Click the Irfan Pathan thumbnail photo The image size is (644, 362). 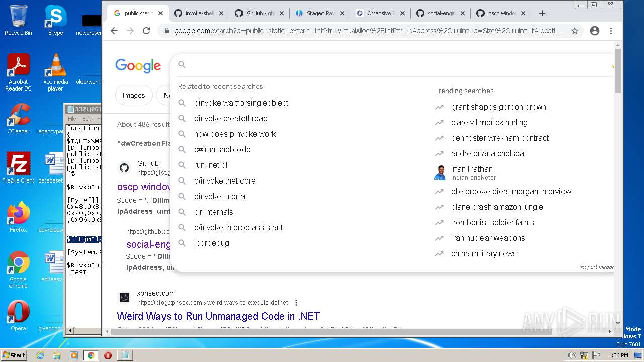pyautogui.click(x=440, y=172)
